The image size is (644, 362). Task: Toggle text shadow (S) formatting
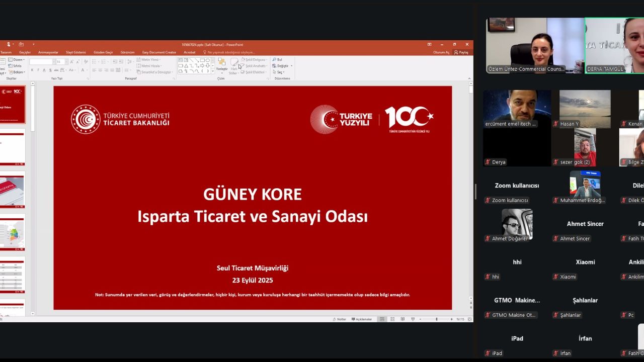click(x=50, y=70)
